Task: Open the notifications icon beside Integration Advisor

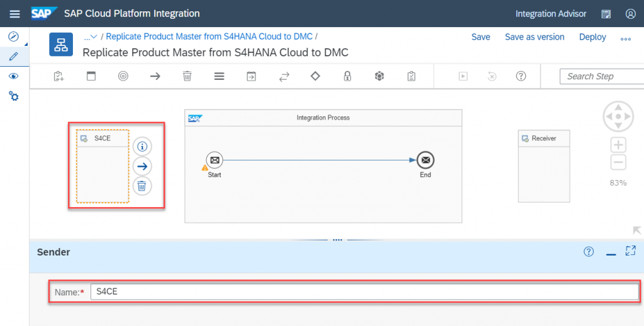Action: point(606,14)
